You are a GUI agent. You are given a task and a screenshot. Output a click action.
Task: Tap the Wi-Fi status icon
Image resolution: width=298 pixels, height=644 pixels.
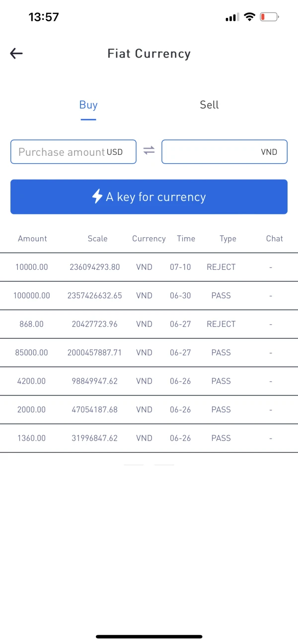pos(249,17)
